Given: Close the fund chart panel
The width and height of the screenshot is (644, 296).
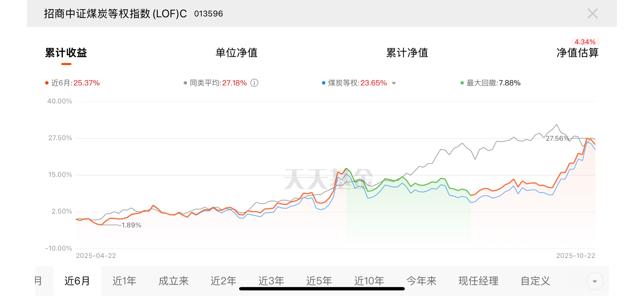Looking at the screenshot, I should coord(592,13).
